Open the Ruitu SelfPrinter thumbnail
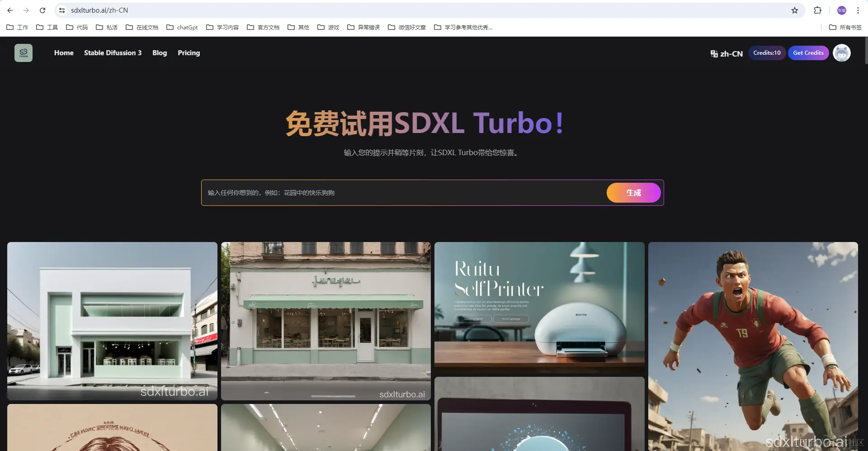Image resolution: width=868 pixels, height=451 pixels. pos(539,308)
